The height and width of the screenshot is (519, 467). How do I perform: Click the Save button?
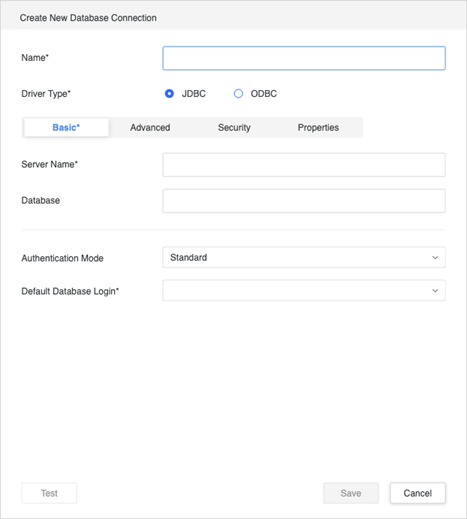coord(351,493)
